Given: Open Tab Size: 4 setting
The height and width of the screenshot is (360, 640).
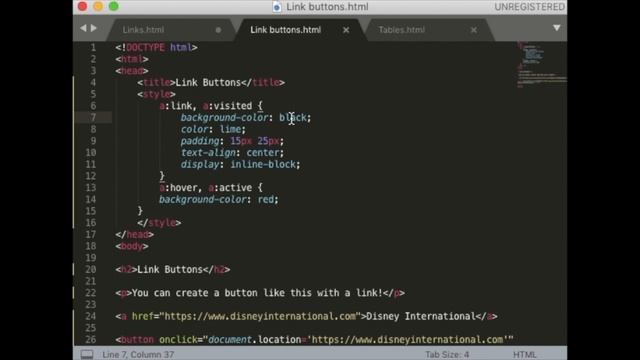Looking at the screenshot, I should coord(447,354).
